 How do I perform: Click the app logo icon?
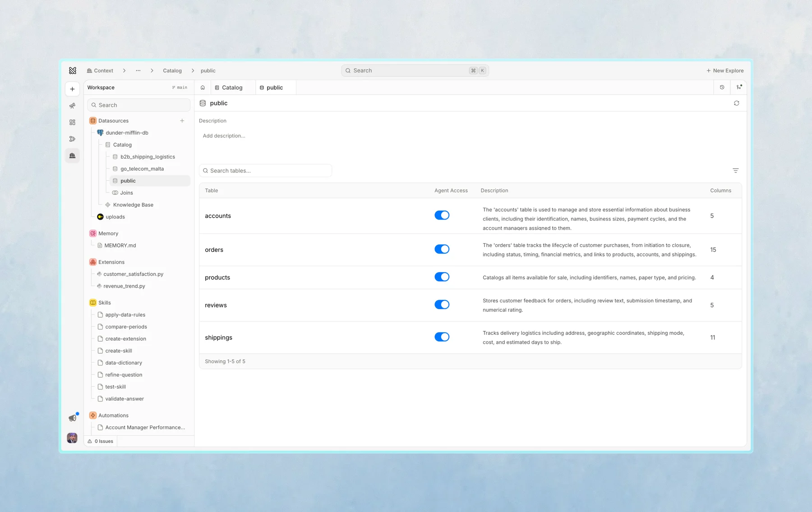pyautogui.click(x=73, y=70)
